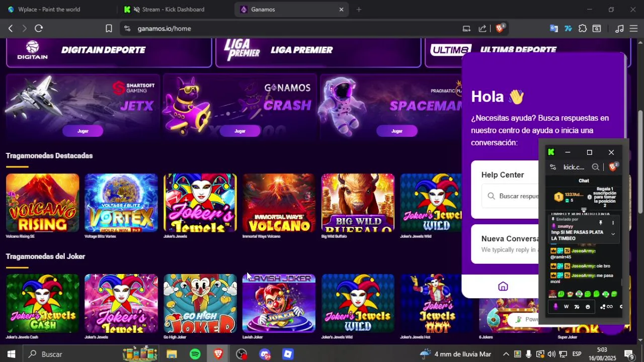Go to the help widget home icon

pos(503,287)
